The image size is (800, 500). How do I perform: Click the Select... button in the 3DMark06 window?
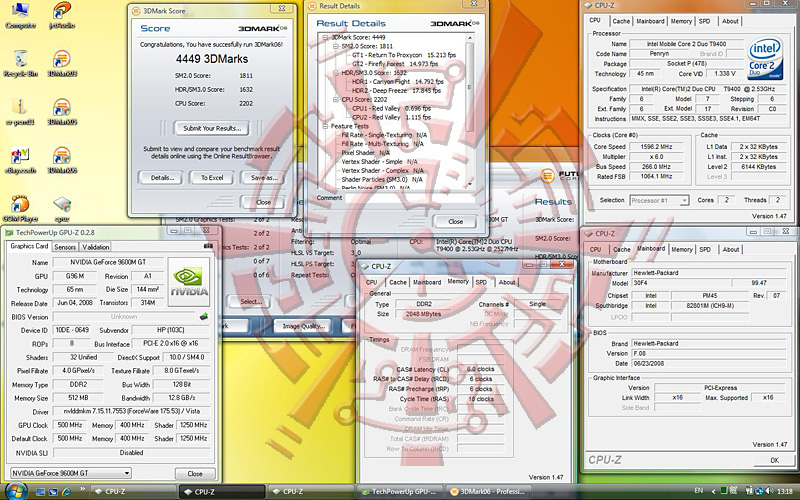click(251, 302)
